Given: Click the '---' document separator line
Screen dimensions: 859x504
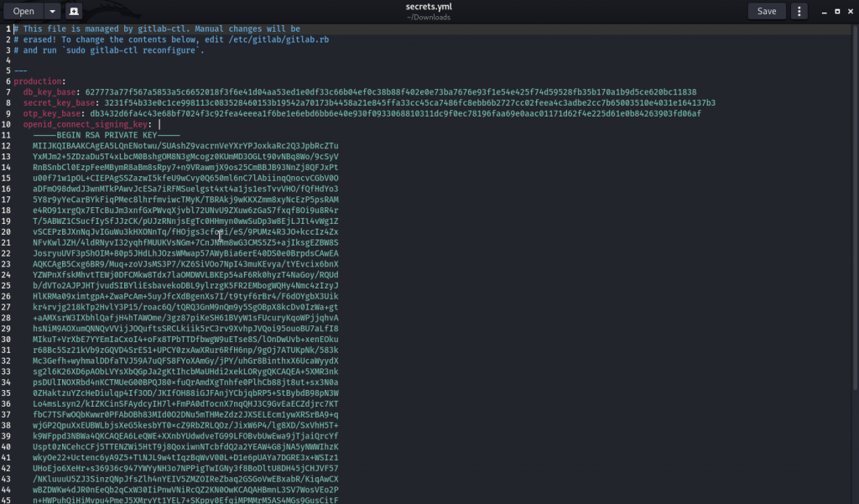Looking at the screenshot, I should 21,70.
